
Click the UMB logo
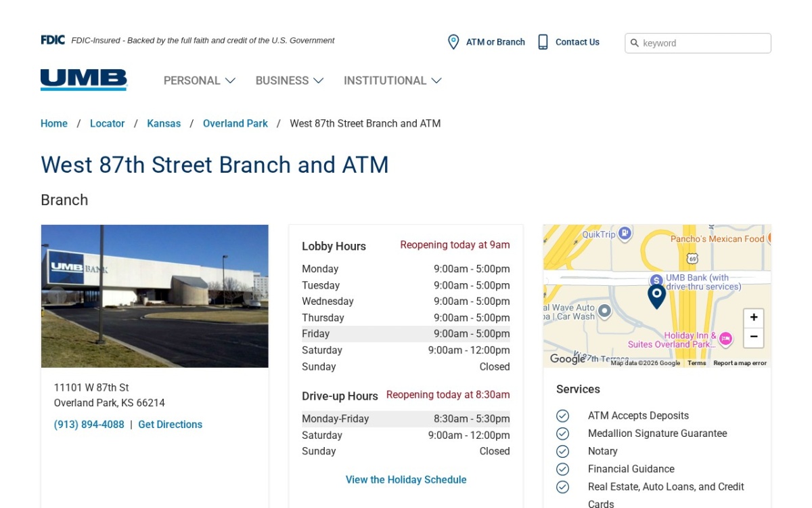tap(84, 80)
